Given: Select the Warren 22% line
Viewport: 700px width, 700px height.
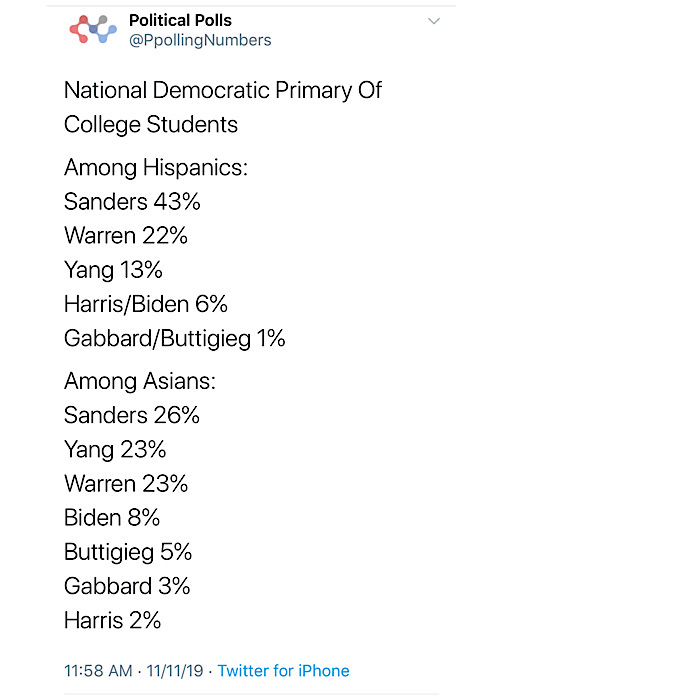Looking at the screenshot, I should 126,235.
